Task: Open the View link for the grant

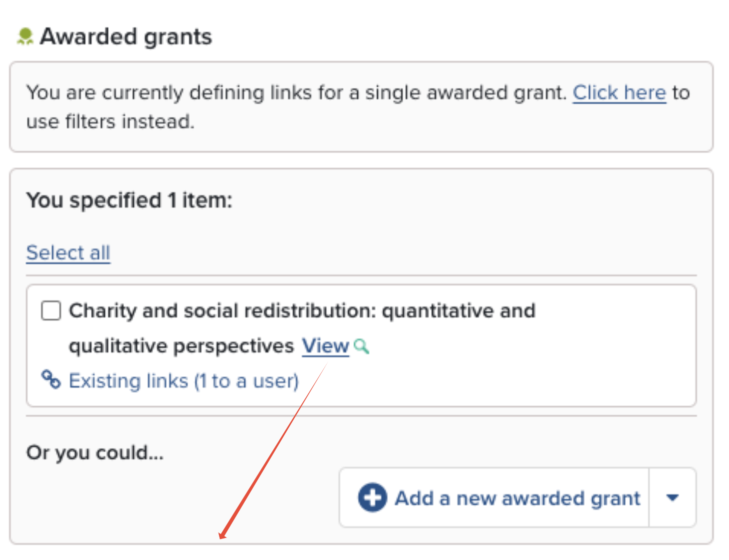Action: point(325,346)
